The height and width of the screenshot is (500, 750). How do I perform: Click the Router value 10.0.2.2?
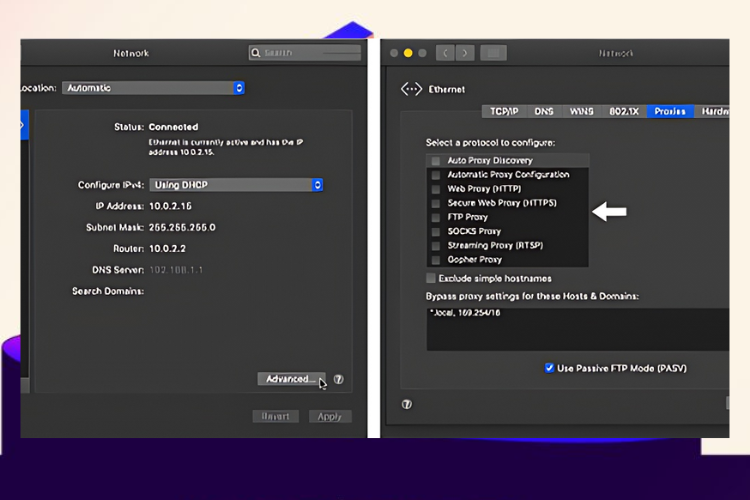[167, 249]
